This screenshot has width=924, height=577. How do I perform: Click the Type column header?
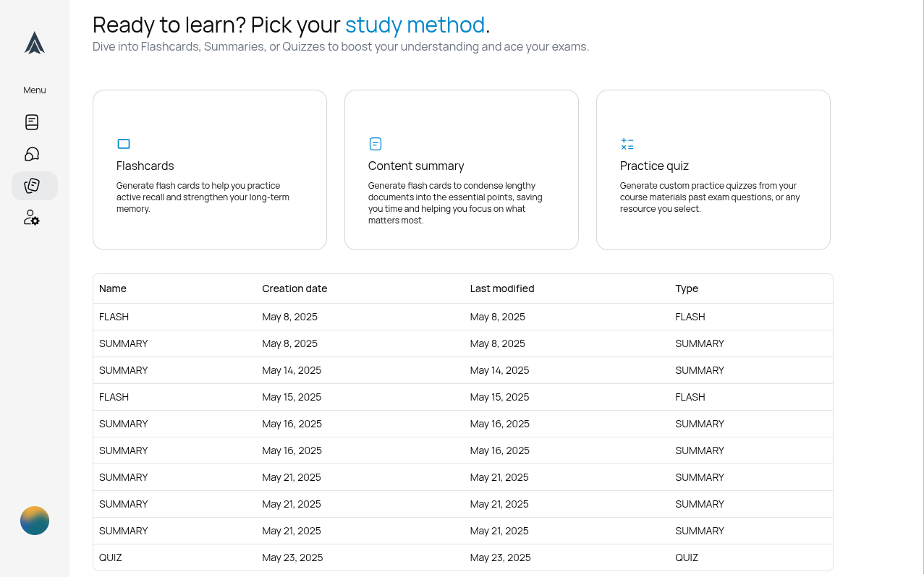click(x=687, y=288)
